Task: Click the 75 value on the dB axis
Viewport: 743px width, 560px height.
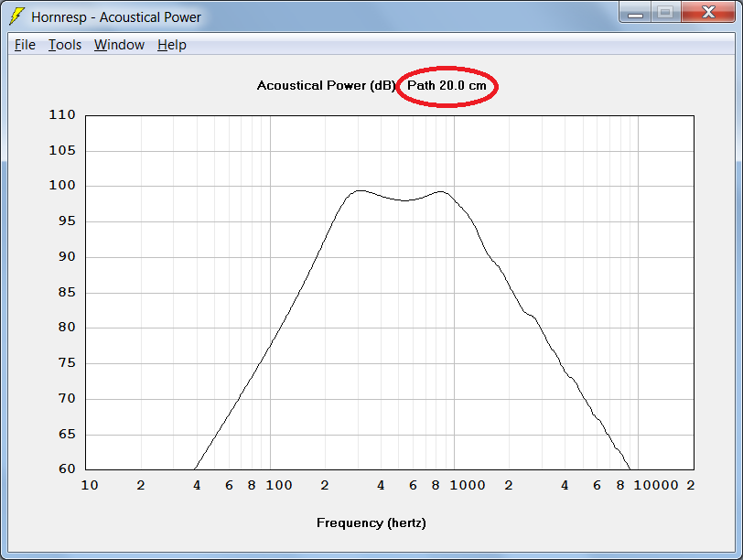Action: (x=67, y=363)
